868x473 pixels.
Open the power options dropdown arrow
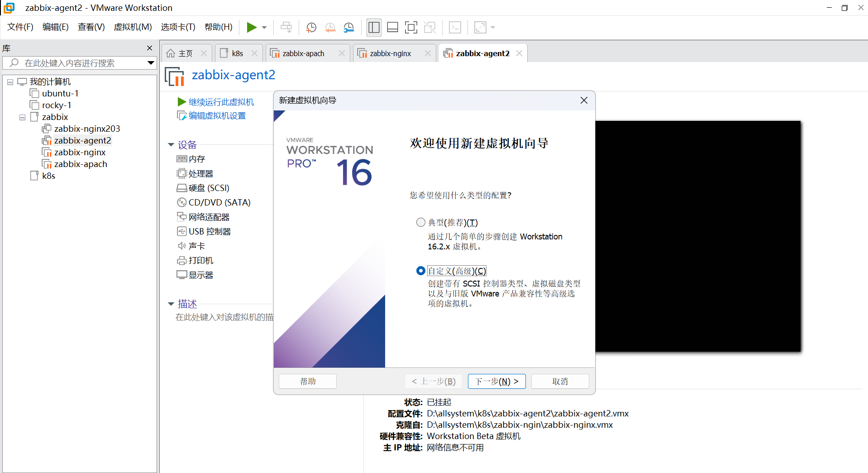pyautogui.click(x=264, y=28)
